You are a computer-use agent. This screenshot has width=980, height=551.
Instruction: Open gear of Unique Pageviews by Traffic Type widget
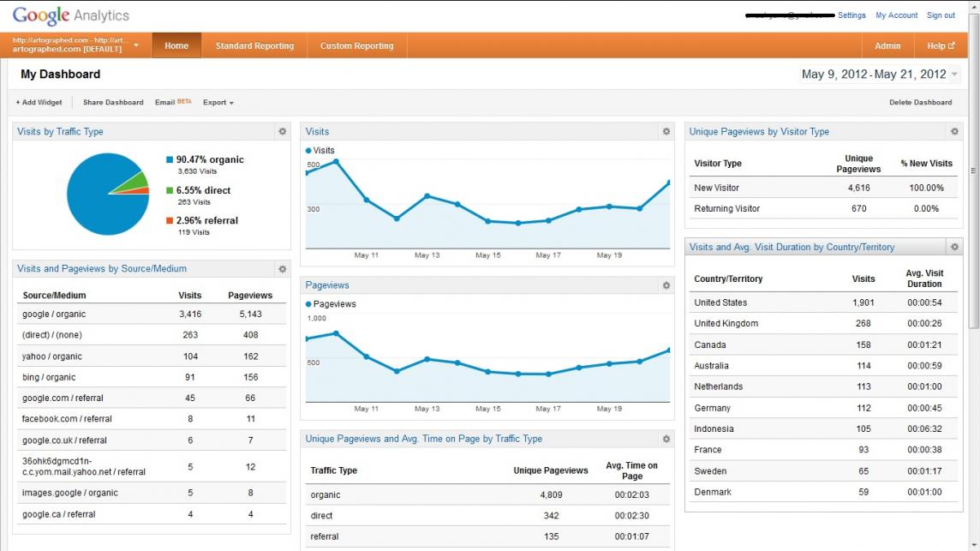(x=666, y=439)
